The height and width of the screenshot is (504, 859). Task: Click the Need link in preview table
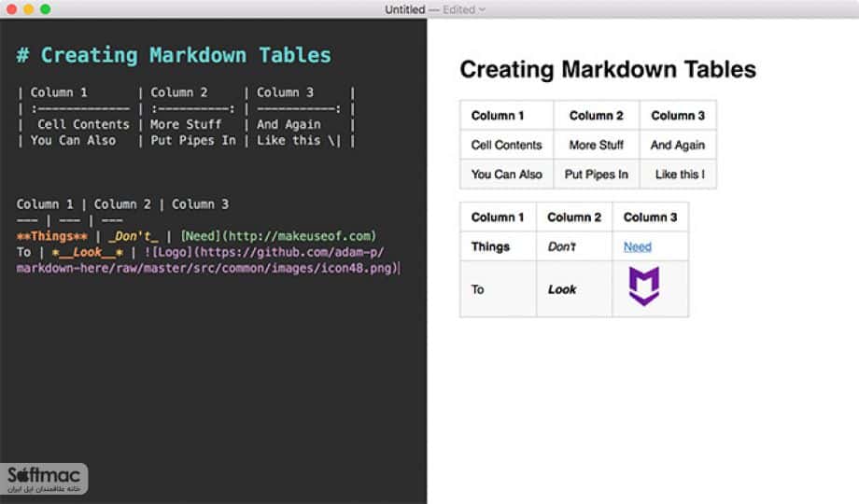coord(638,246)
